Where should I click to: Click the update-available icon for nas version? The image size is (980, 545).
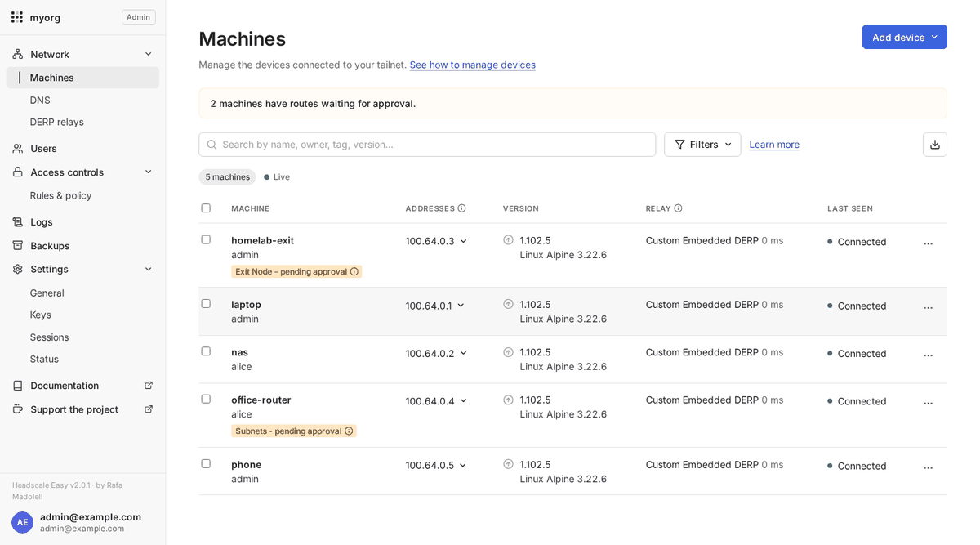pyautogui.click(x=508, y=352)
